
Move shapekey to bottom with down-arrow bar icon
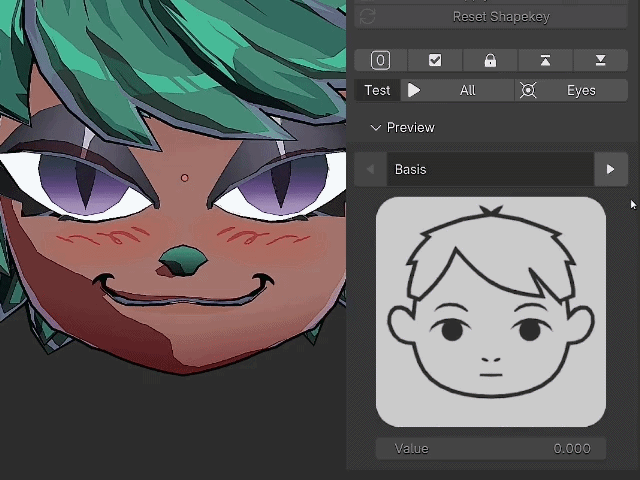pyautogui.click(x=600, y=60)
